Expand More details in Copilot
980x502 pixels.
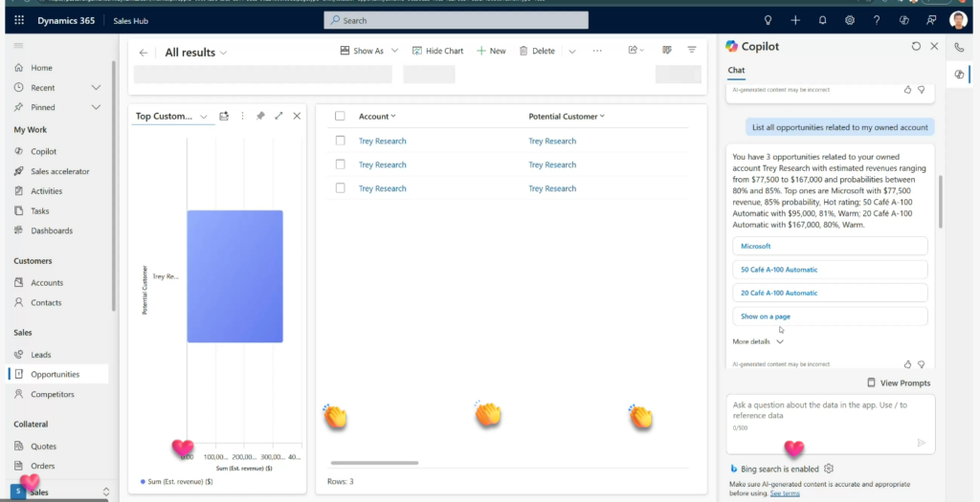(758, 341)
